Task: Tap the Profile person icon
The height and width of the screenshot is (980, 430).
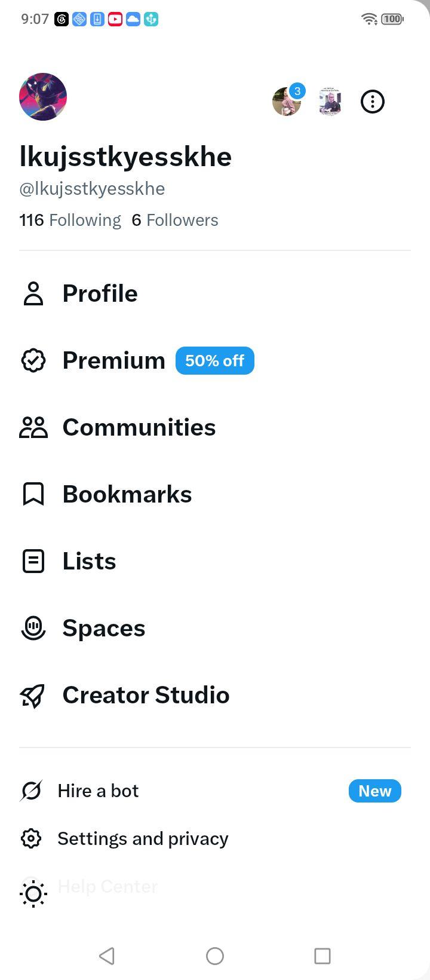Action: (33, 293)
